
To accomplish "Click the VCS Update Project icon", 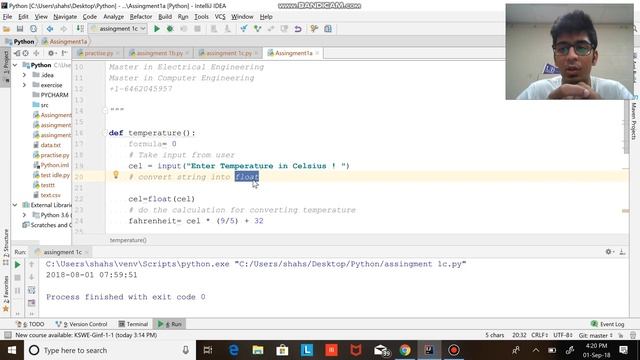I will [x=244, y=29].
